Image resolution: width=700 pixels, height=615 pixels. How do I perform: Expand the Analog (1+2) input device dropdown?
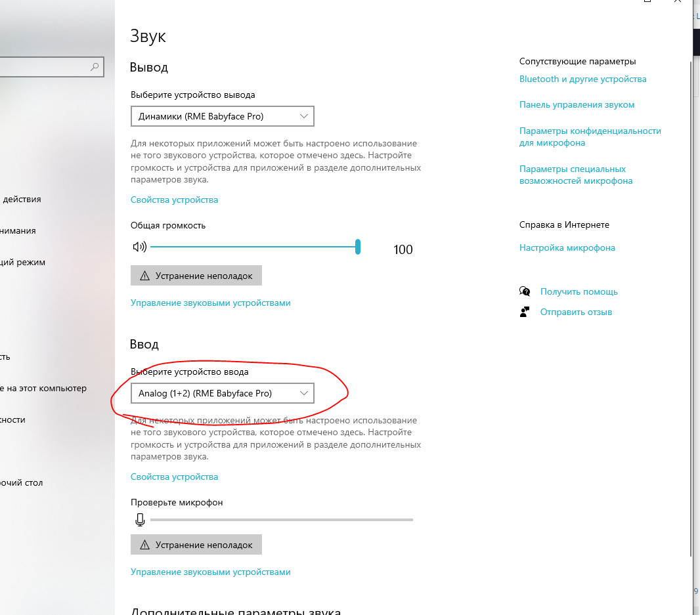222,393
